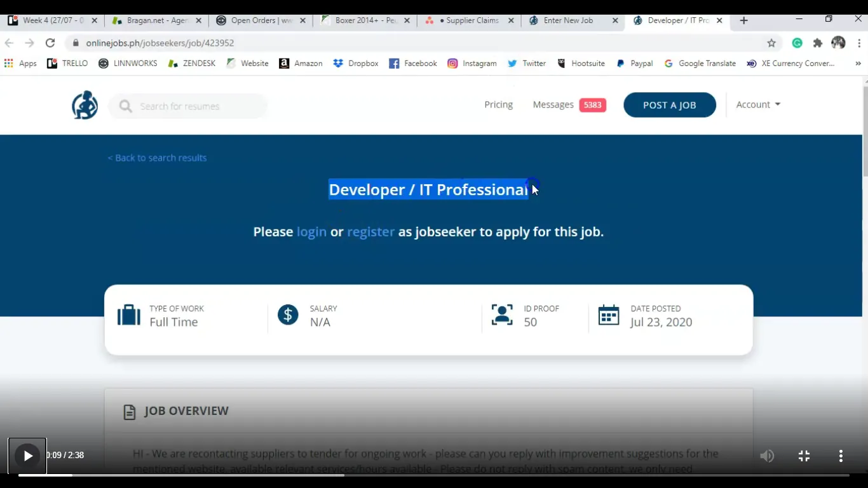
Task: Switch to Week 4 (27/07) tab
Action: [x=53, y=20]
